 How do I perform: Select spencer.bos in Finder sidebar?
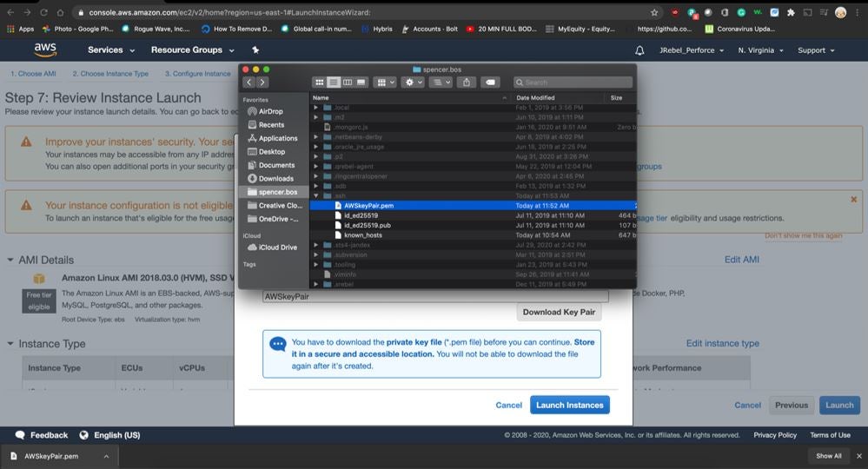pos(274,192)
